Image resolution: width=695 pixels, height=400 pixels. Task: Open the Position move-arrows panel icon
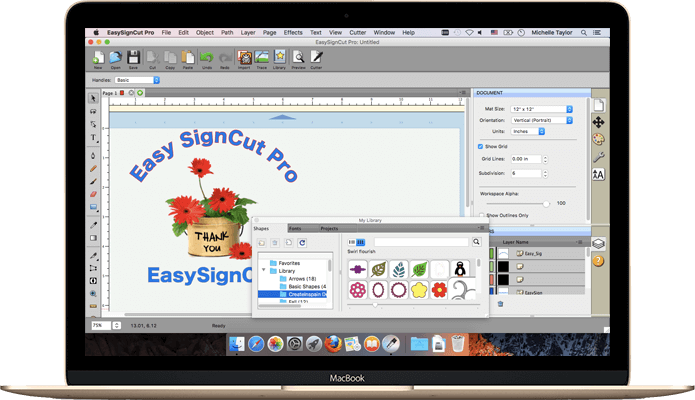[598, 122]
